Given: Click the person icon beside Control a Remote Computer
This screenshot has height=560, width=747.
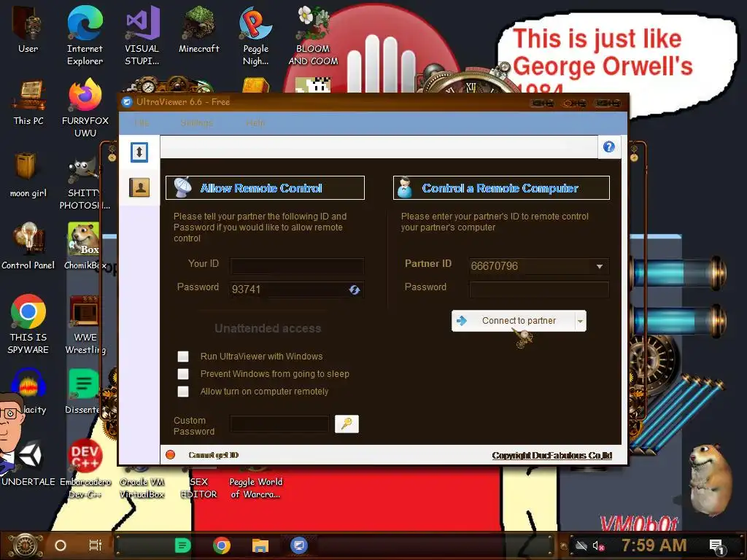Looking at the screenshot, I should (x=404, y=187).
